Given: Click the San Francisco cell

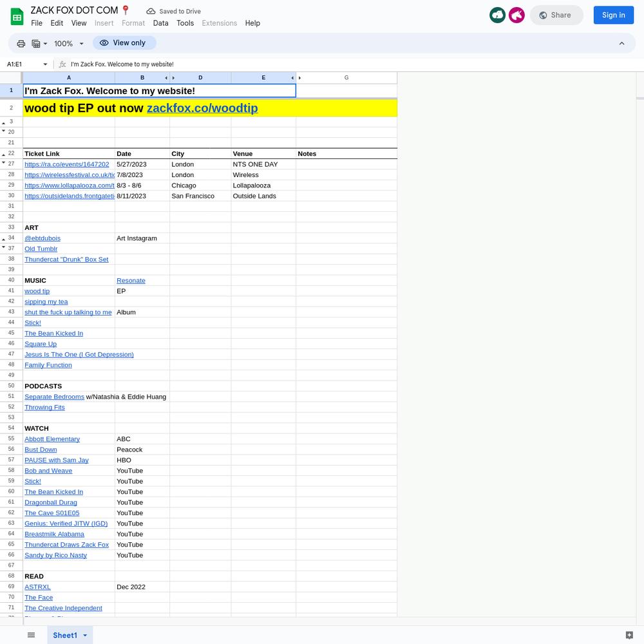Looking at the screenshot, I should pos(200,196).
